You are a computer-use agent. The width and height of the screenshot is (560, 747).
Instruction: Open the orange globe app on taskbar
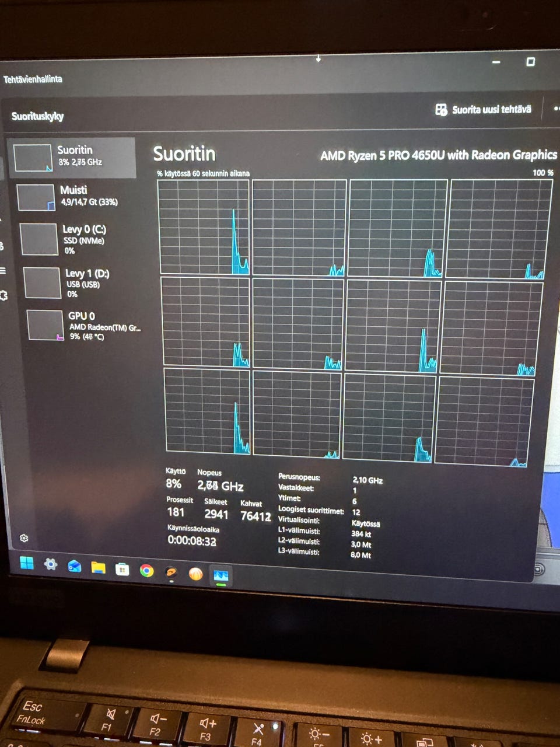(195, 574)
